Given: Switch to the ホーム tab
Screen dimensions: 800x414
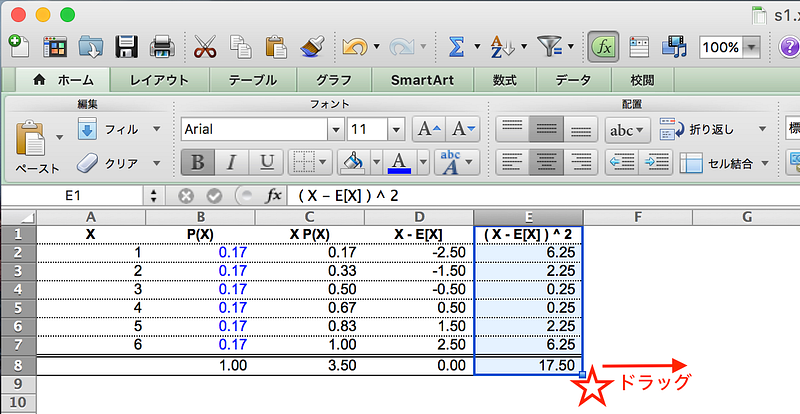Looking at the screenshot, I should coord(63,80).
